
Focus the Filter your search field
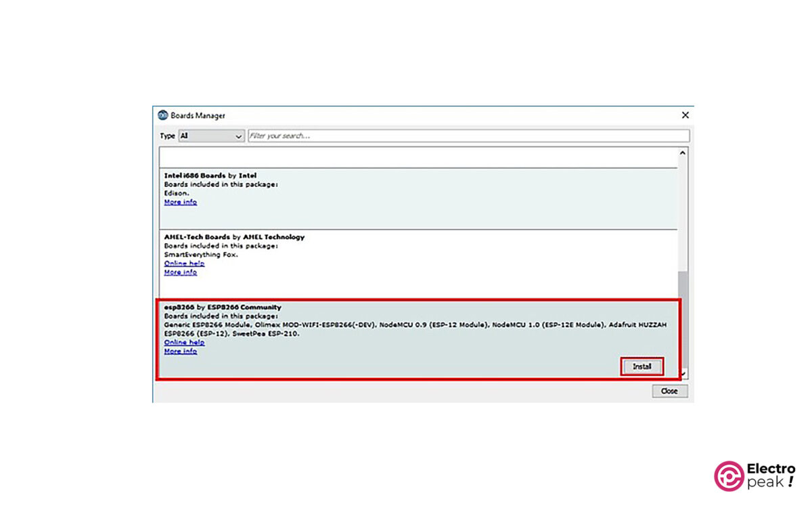pos(468,136)
